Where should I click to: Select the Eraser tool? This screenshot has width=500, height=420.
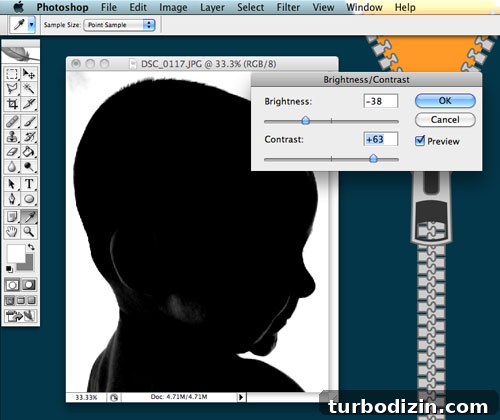tap(12, 152)
